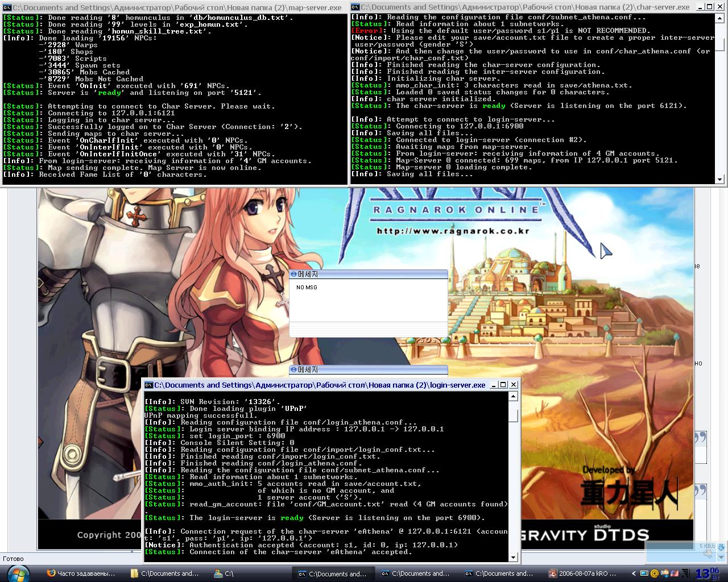The image size is (728, 582).
Task: Open the folder 'C:\Documents and...' taskbar button
Action: coord(165,573)
